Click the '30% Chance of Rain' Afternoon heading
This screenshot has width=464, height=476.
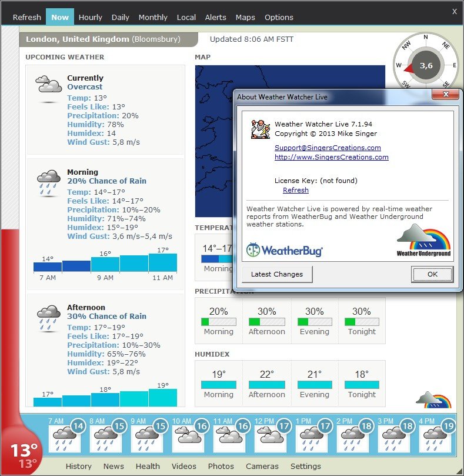click(x=107, y=317)
